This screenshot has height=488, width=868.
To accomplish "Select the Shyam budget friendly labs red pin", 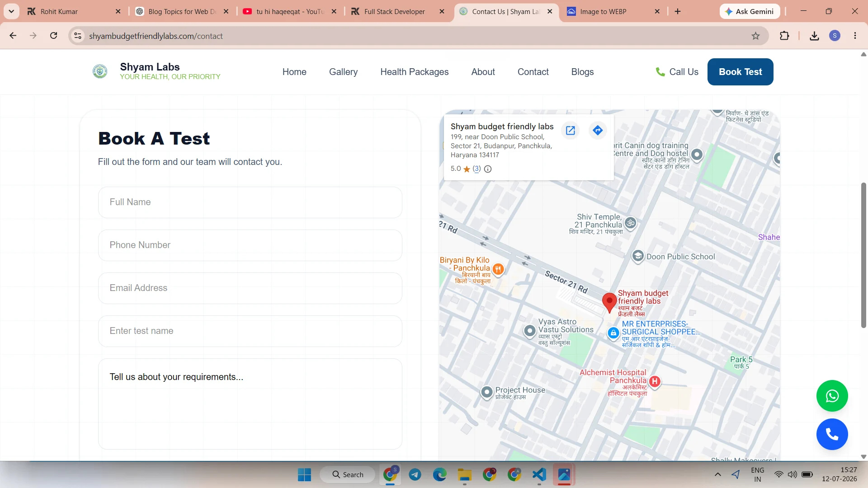I will (x=609, y=302).
